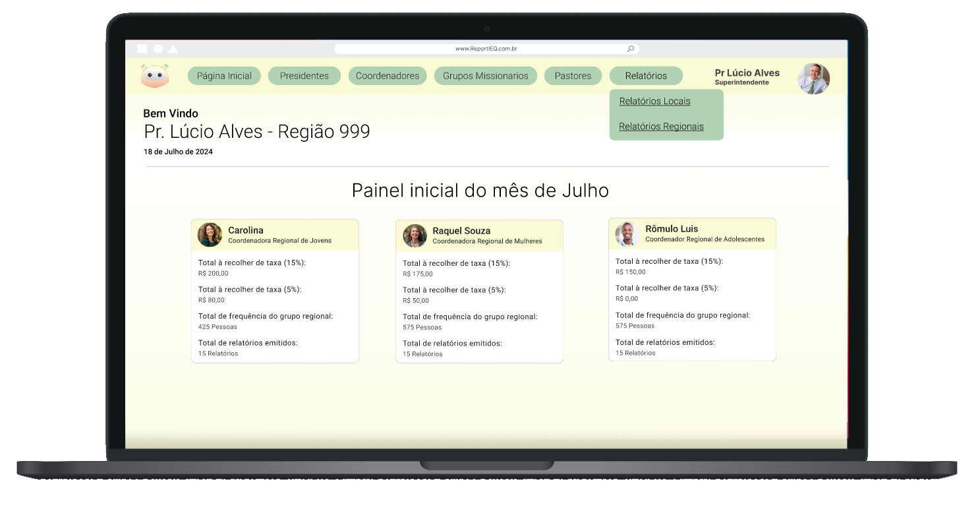
Task: Click the white square icon in browser bar
Action: tap(142, 49)
